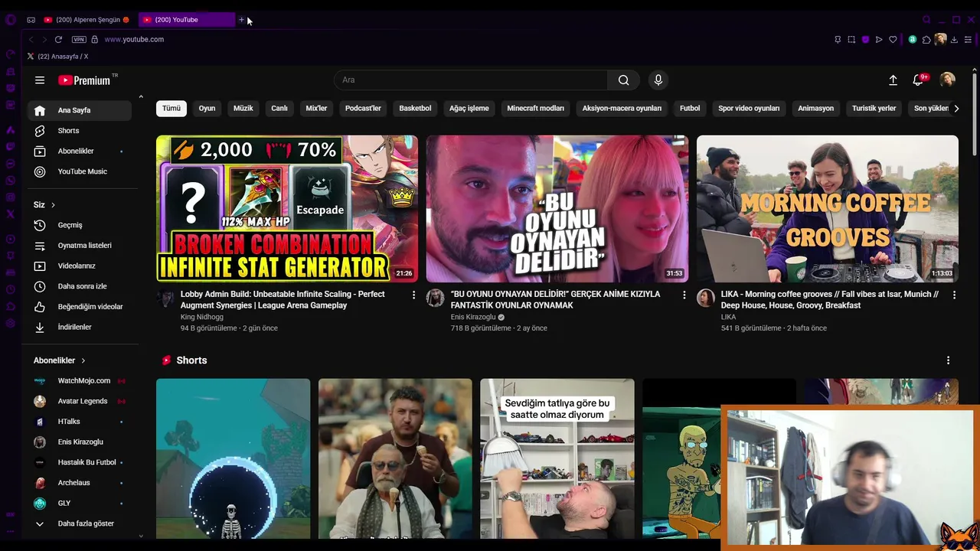Open Oynatma listeleri playlists
The image size is (980, 551).
pyautogui.click(x=80, y=246)
